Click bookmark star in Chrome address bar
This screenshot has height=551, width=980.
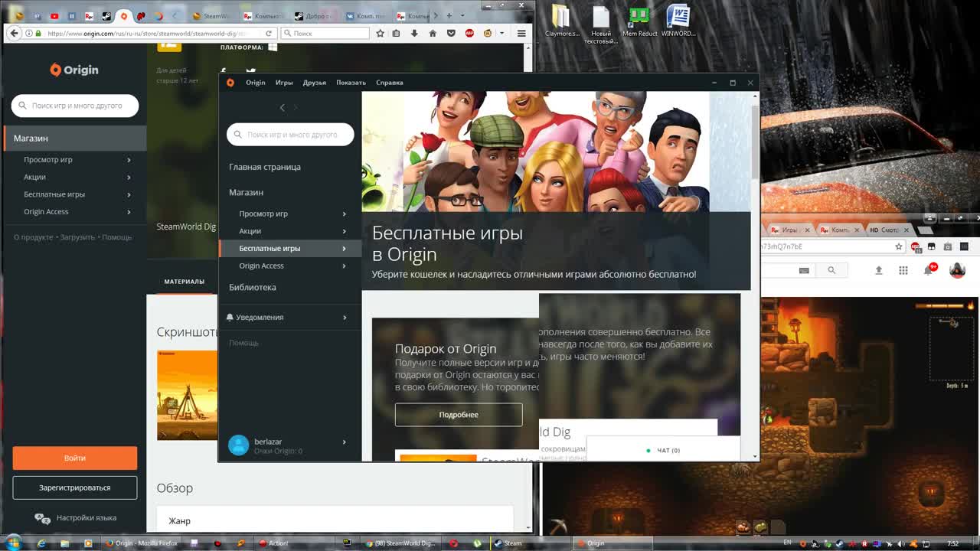[x=899, y=246]
